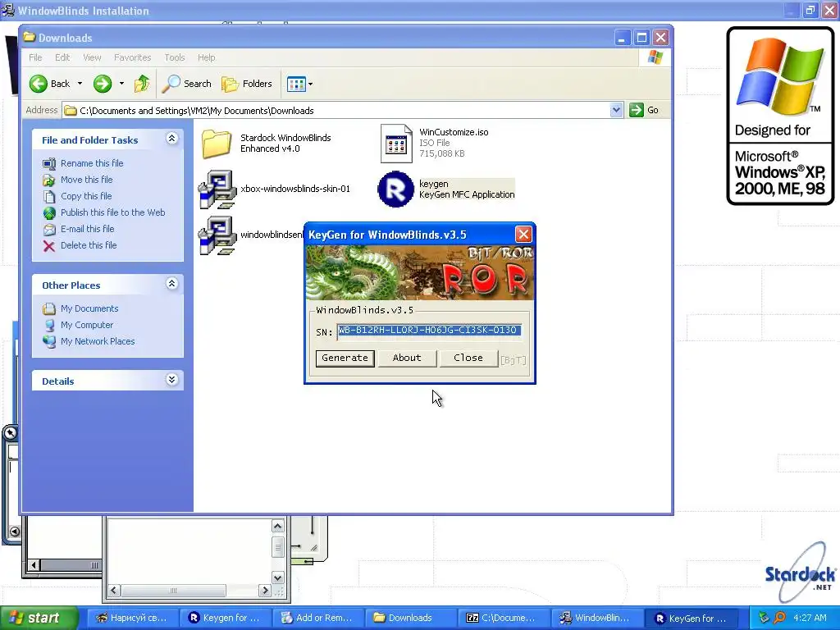840x630 pixels.
Task: Click the Start button
Action: [39, 618]
